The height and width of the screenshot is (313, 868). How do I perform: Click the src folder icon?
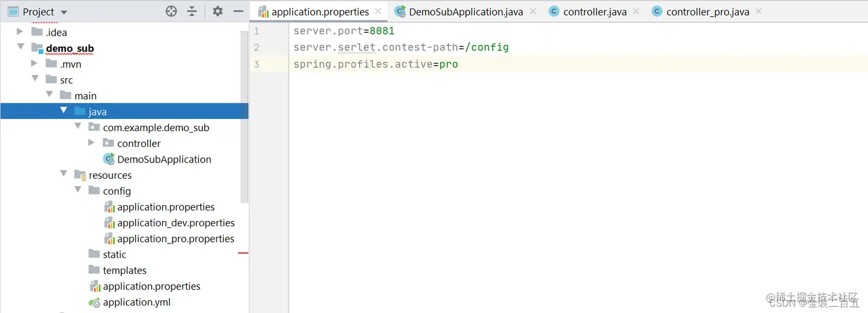pos(51,79)
